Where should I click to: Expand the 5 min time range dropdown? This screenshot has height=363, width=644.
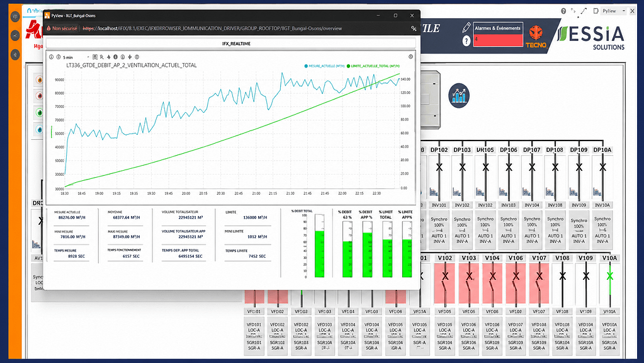tap(76, 57)
